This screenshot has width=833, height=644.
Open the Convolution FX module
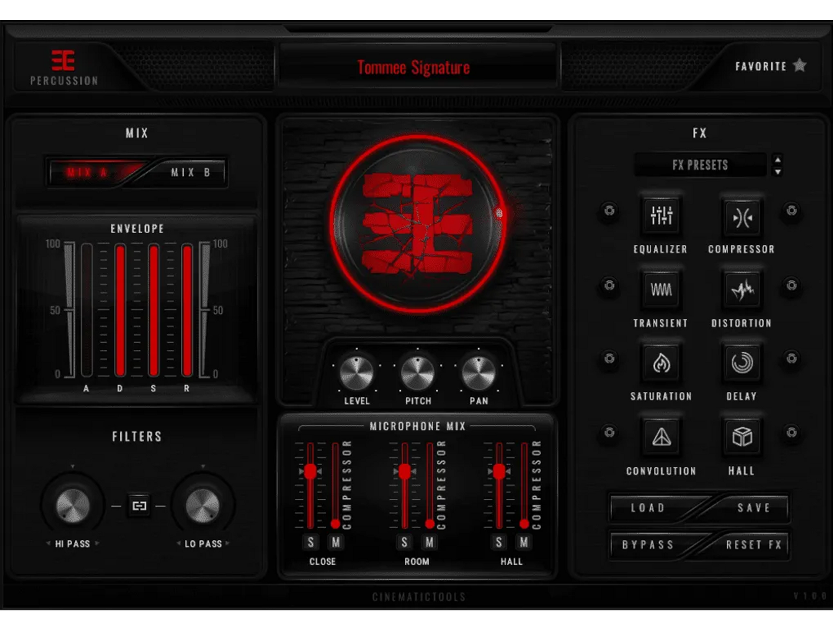[x=661, y=437]
